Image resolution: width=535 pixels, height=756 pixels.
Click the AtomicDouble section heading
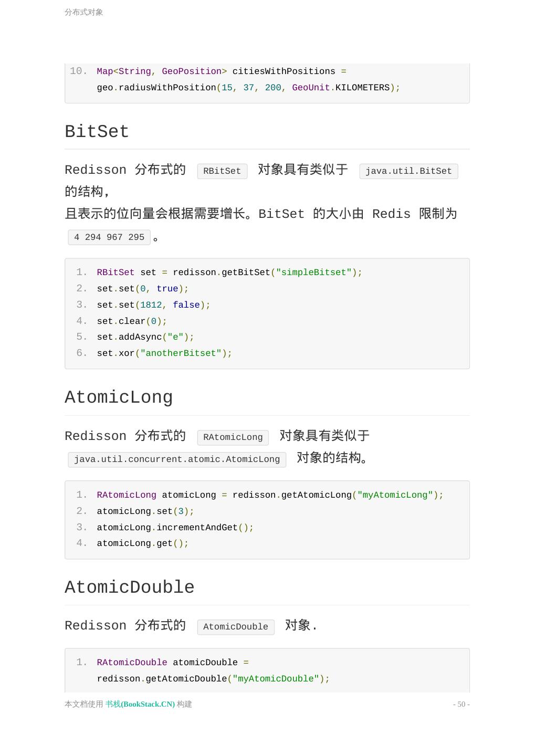point(130,587)
